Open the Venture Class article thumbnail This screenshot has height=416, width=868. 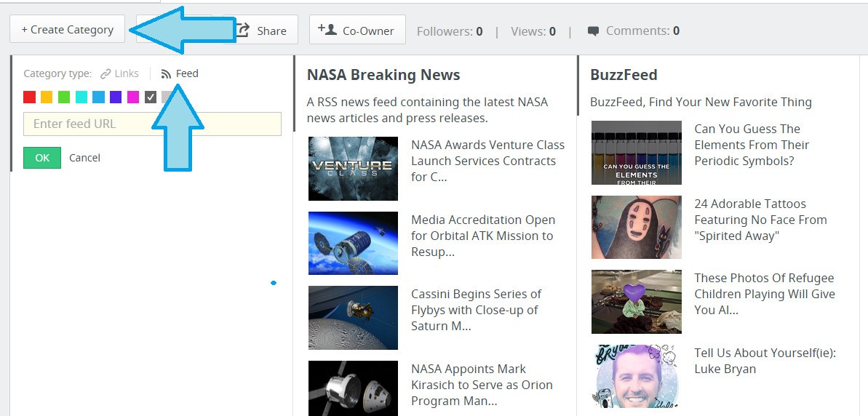click(x=353, y=168)
